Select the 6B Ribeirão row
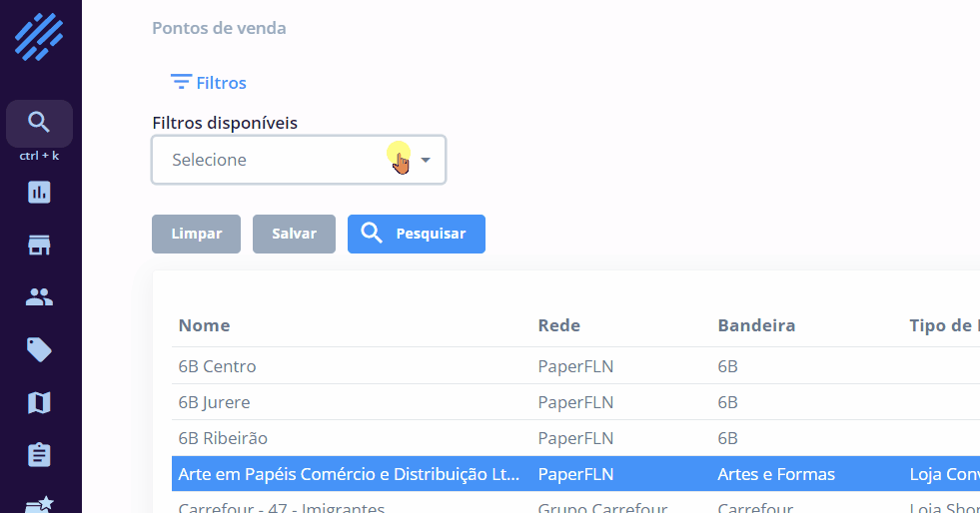The width and height of the screenshot is (980, 513). click(x=575, y=438)
